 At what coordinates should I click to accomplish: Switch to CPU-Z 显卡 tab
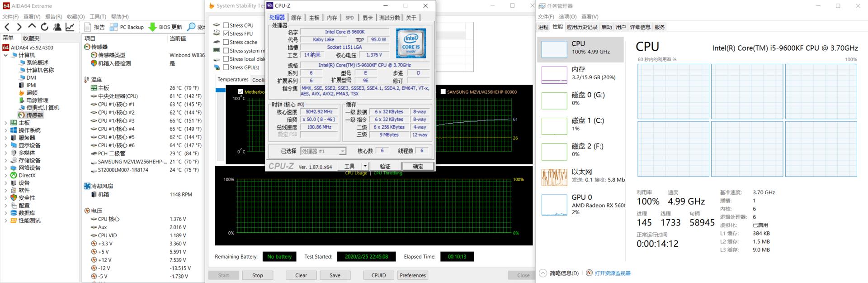(x=368, y=18)
